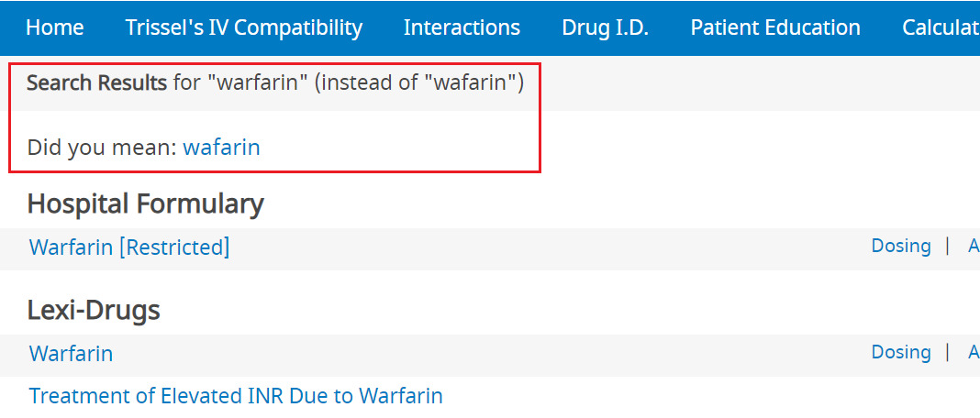This screenshot has height=418, width=980.
Task: Click the Lexi-Drugs section heading
Action: pyautogui.click(x=94, y=310)
